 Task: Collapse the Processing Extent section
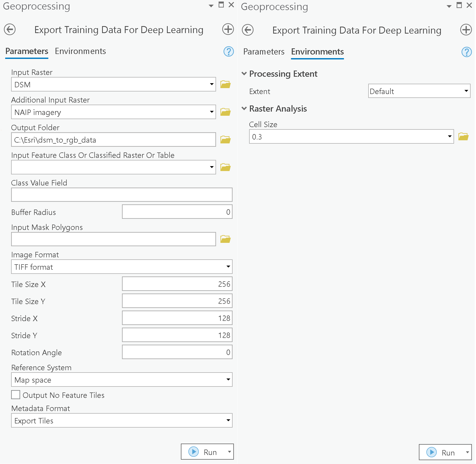(244, 74)
